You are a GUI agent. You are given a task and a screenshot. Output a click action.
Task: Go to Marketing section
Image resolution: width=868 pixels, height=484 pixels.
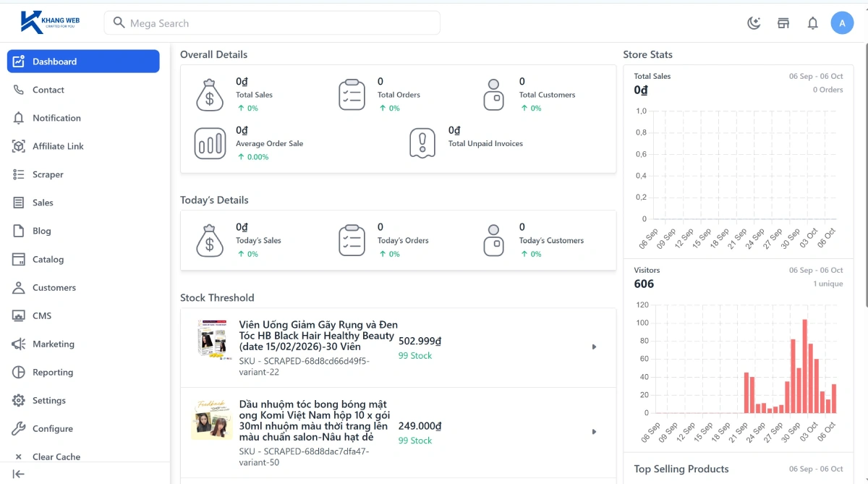(54, 344)
